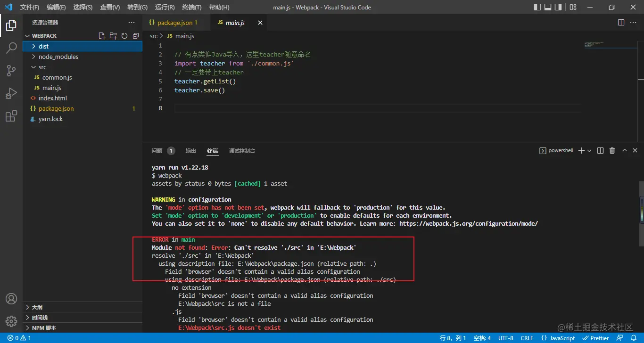
Task: Refresh the explorer file tree
Action: [124, 36]
